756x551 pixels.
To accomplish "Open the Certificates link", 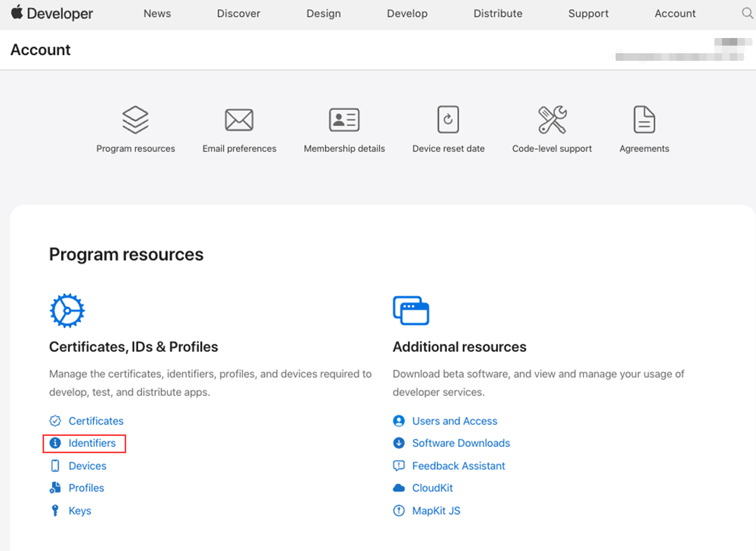I will click(96, 421).
